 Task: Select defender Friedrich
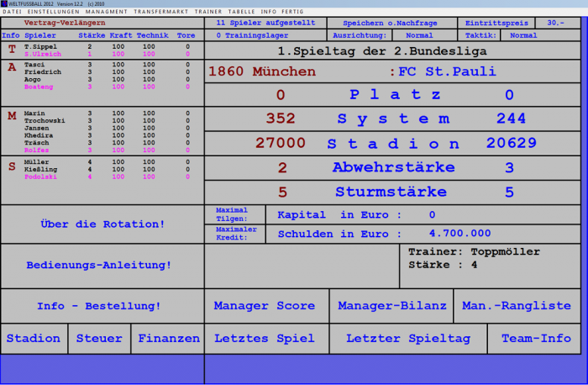click(42, 72)
